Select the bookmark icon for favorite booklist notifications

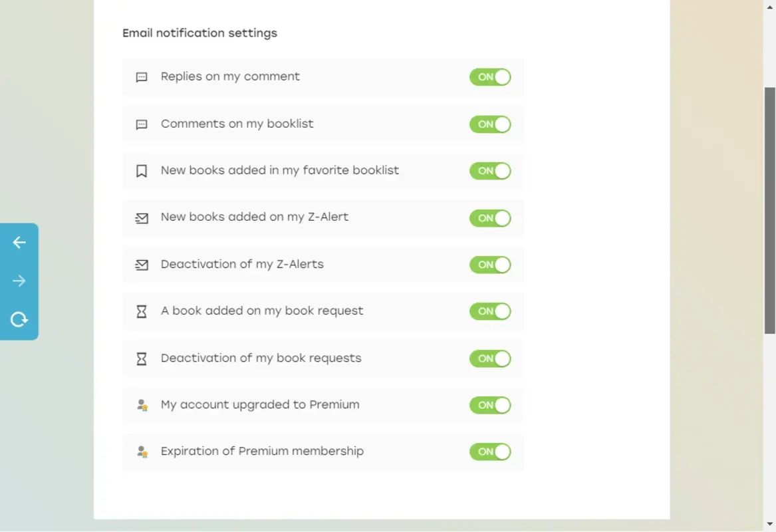[x=141, y=170]
